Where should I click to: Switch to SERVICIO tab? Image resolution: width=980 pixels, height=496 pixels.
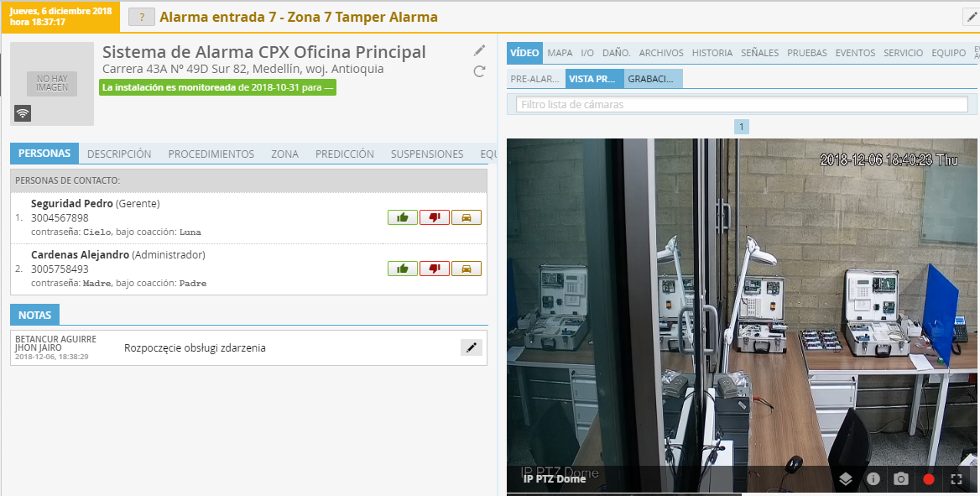click(904, 53)
